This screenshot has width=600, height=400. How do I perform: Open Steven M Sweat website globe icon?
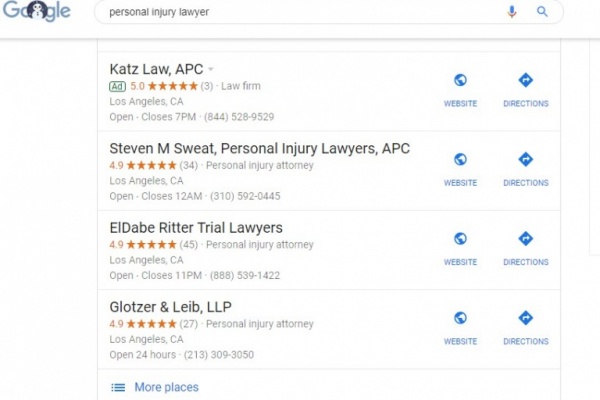(x=460, y=160)
